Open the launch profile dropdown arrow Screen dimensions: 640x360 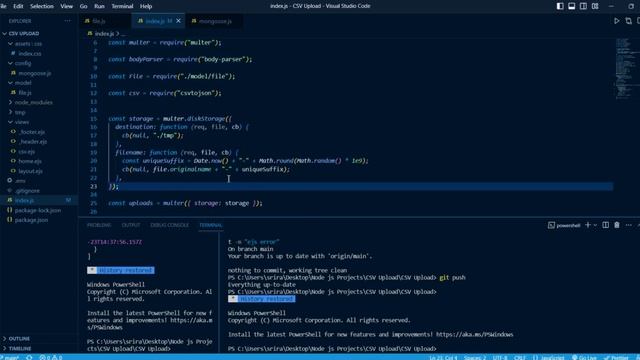tap(595, 225)
